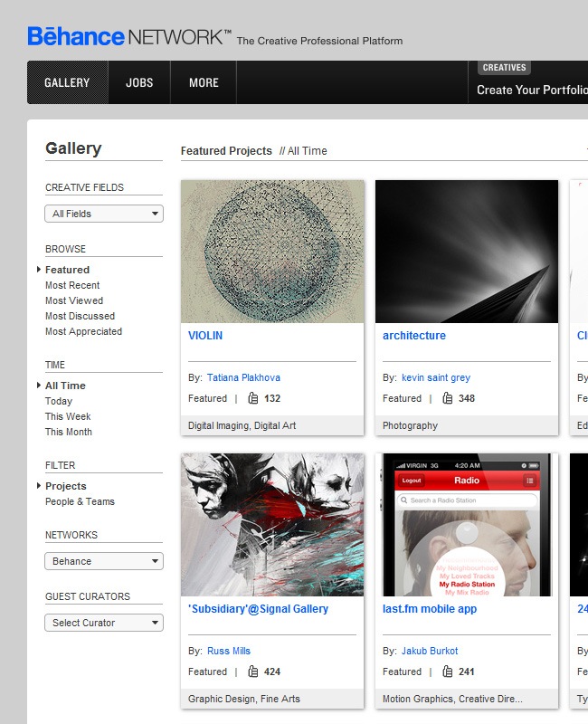Open the Behance networks dropdown
The height and width of the screenshot is (724, 588).
coord(104,561)
